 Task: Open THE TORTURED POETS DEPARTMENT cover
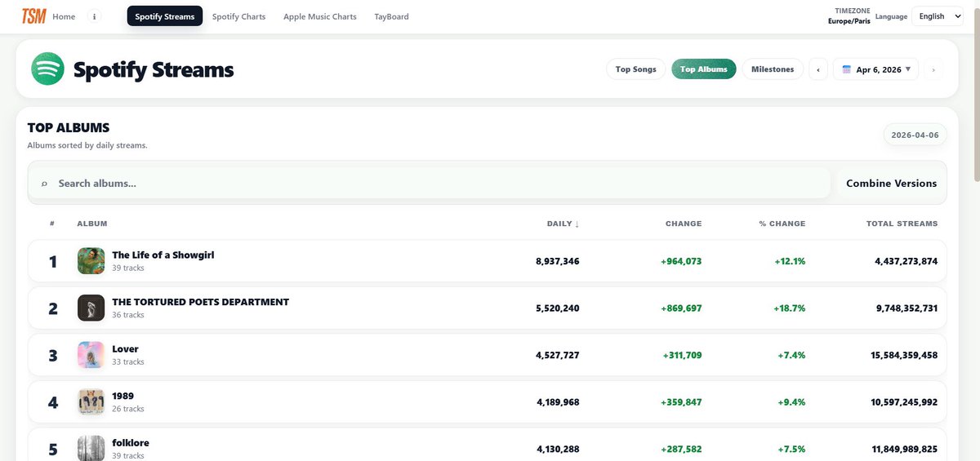(91, 308)
